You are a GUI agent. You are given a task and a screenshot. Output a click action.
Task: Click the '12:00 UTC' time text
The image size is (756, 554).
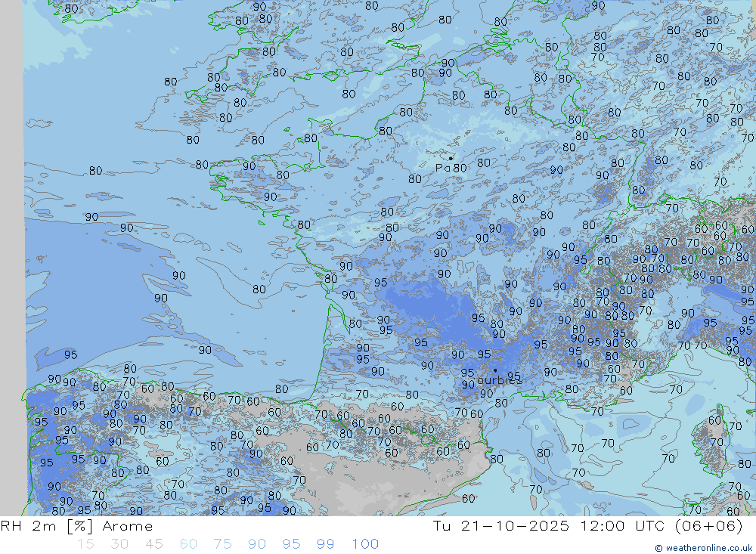(x=622, y=525)
